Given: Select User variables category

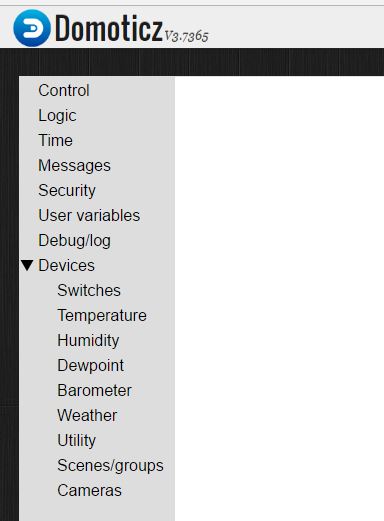Looking at the screenshot, I should (89, 215).
